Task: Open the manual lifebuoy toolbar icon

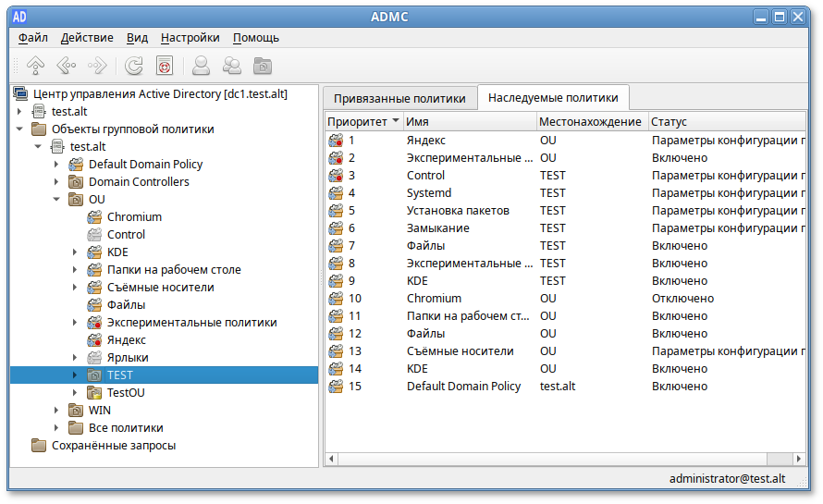Action: click(x=165, y=66)
